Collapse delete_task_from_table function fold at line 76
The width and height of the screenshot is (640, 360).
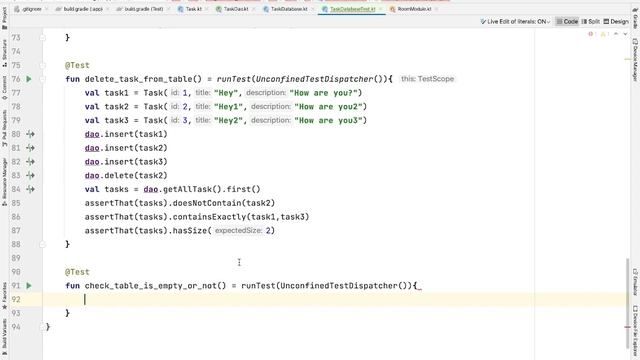[42, 79]
